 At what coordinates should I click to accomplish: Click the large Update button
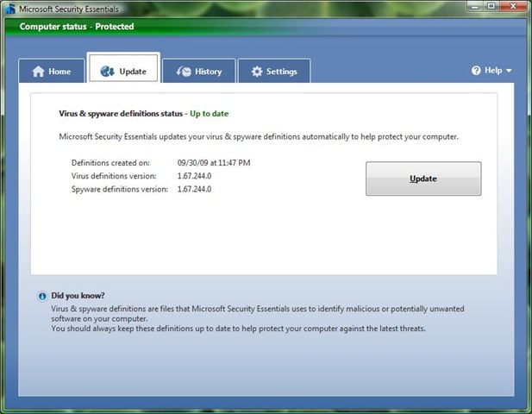click(423, 179)
